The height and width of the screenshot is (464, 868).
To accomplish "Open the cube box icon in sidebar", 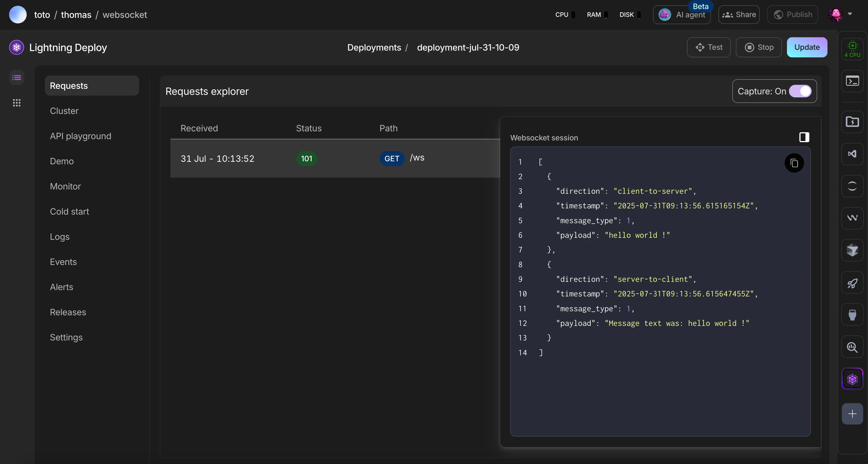I will [852, 250].
